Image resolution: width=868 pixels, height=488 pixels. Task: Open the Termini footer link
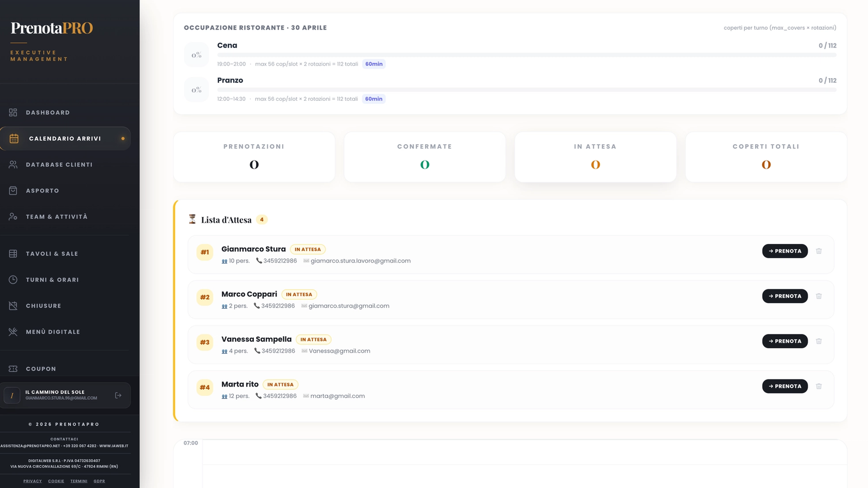[x=79, y=481]
